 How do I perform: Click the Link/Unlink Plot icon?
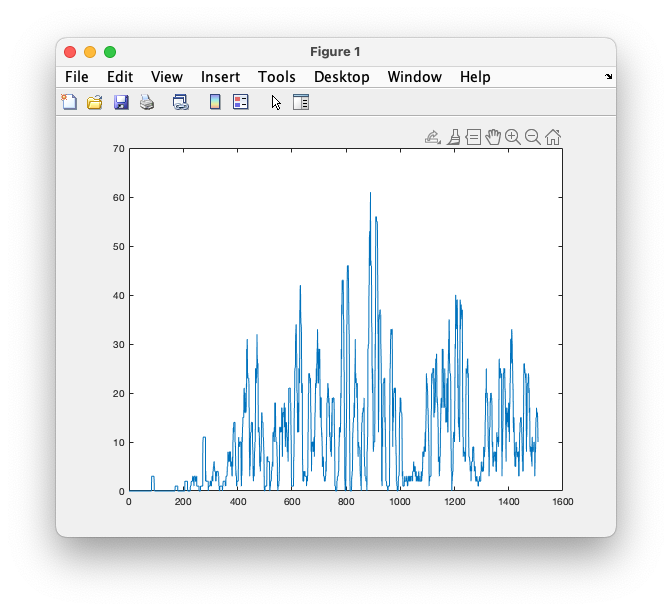(181, 102)
